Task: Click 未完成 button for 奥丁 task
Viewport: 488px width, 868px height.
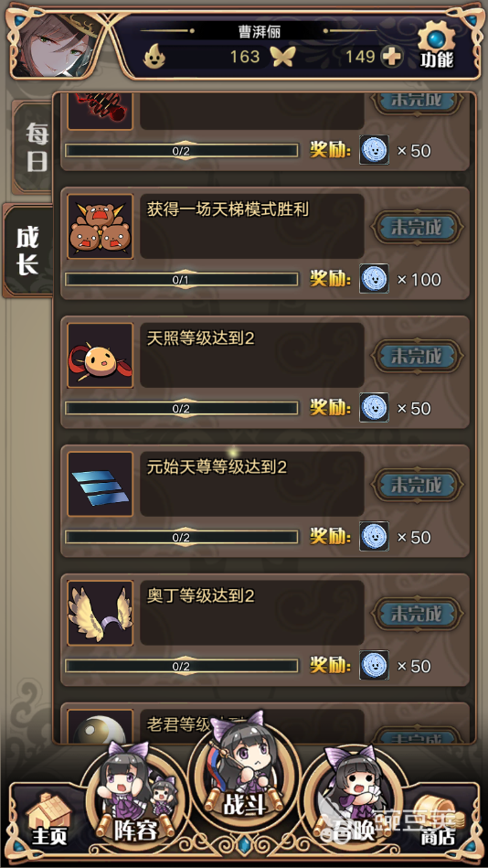Action: [417, 614]
